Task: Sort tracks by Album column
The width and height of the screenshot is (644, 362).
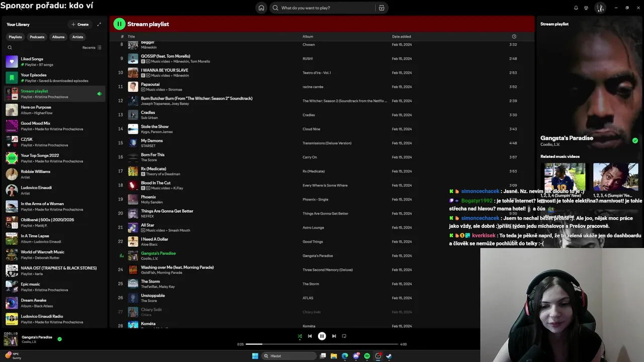Action: point(308,36)
